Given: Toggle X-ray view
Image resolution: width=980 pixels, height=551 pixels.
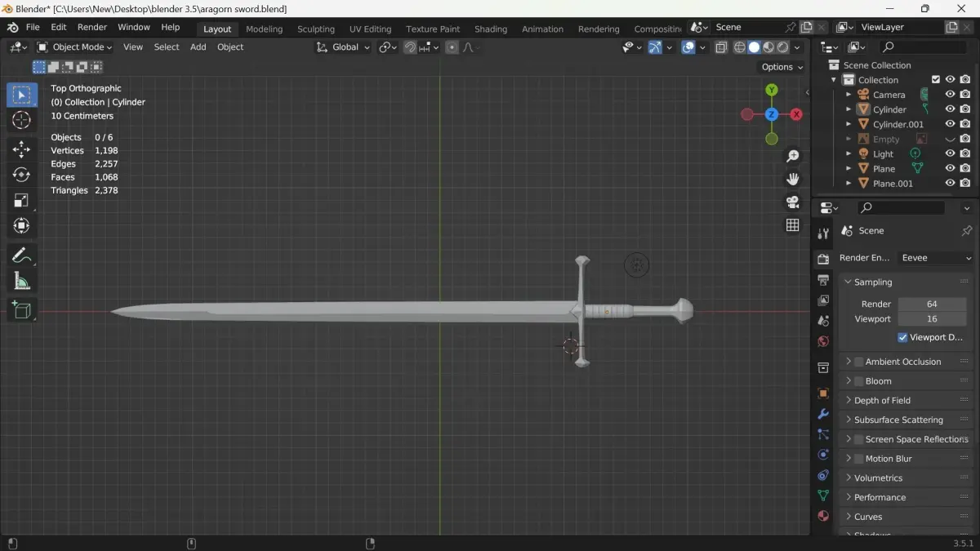Looking at the screenshot, I should pos(721,47).
